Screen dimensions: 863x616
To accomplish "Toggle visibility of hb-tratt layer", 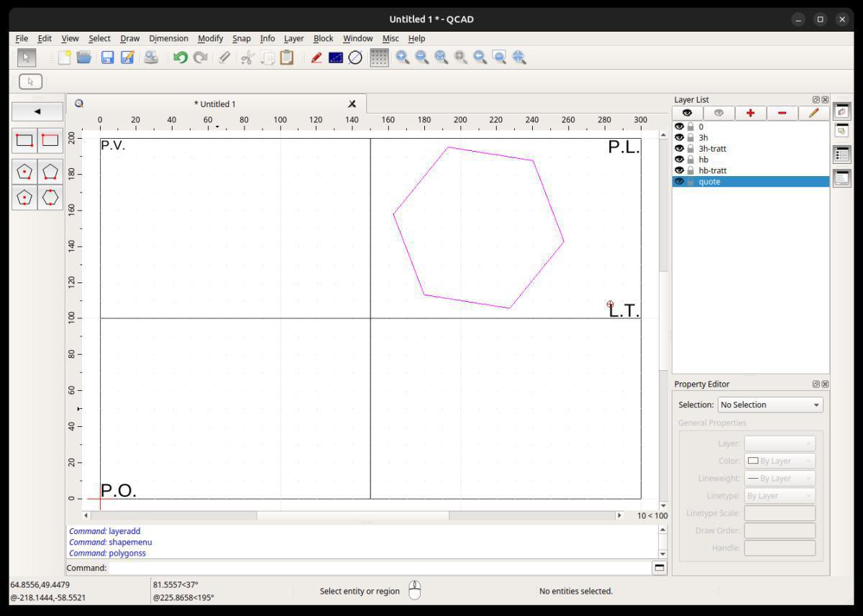I will click(679, 170).
